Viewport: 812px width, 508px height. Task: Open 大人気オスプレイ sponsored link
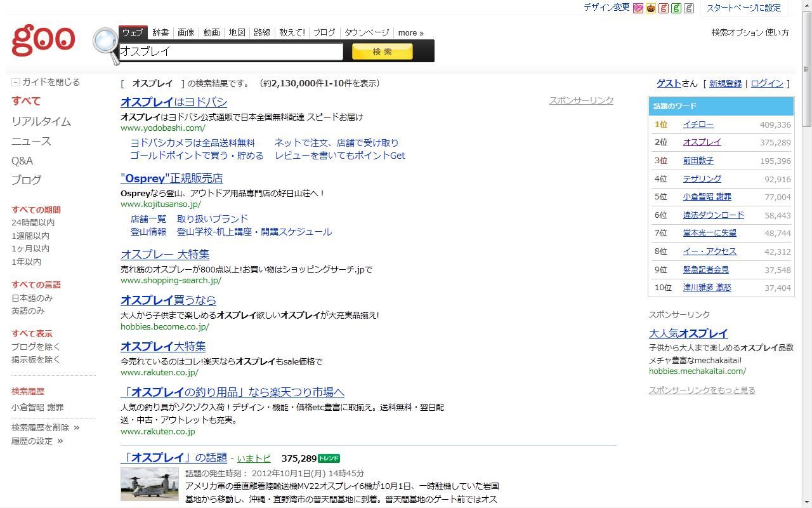coord(688,333)
